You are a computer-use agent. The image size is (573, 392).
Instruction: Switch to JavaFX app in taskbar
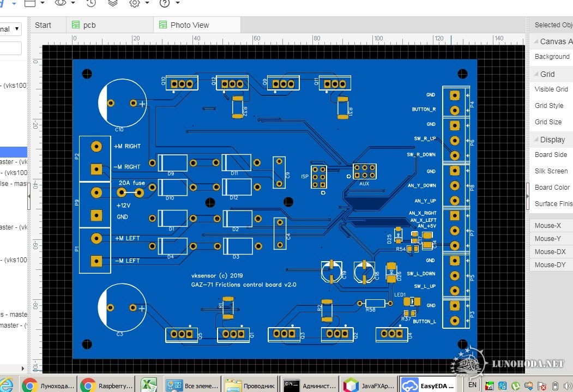(367, 385)
